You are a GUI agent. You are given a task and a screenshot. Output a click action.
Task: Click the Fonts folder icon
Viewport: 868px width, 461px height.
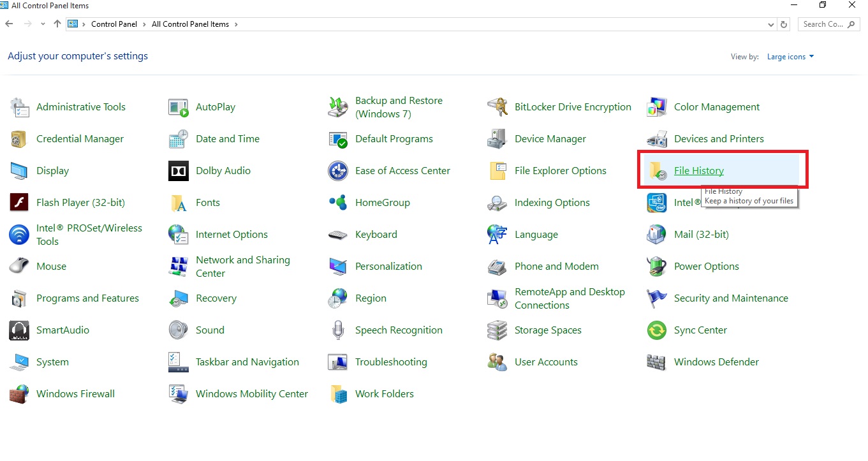point(179,203)
